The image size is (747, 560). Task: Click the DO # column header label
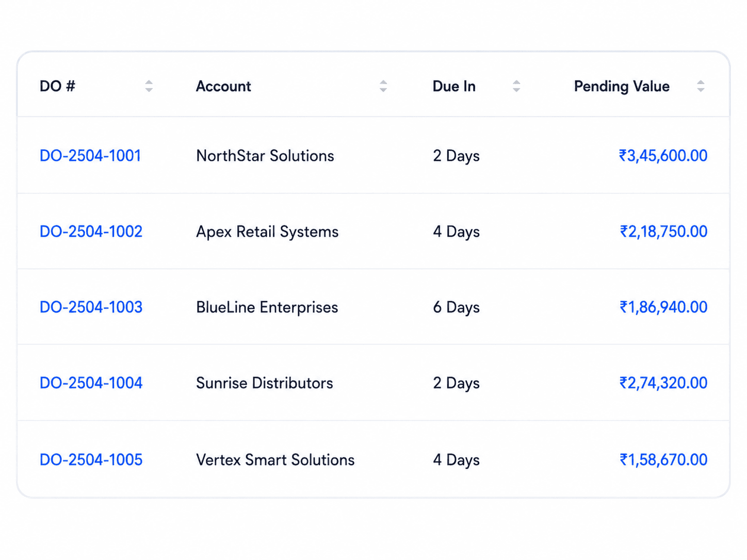point(57,86)
